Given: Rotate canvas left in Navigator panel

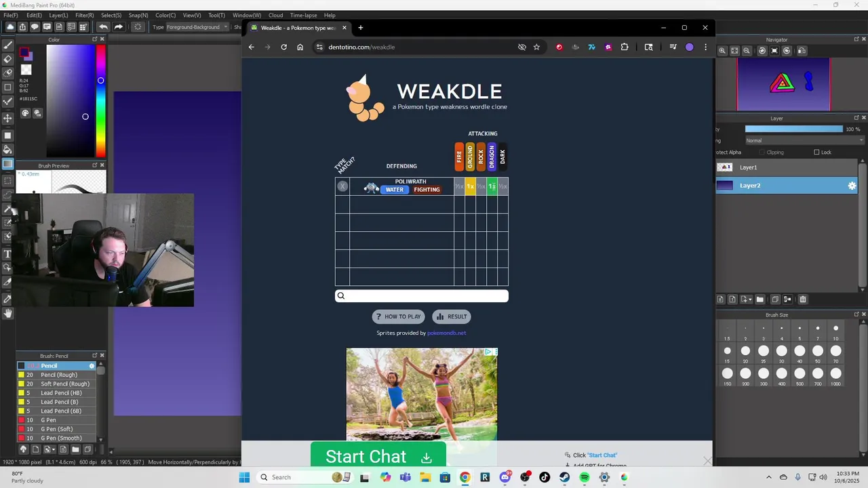Looking at the screenshot, I should [x=762, y=51].
